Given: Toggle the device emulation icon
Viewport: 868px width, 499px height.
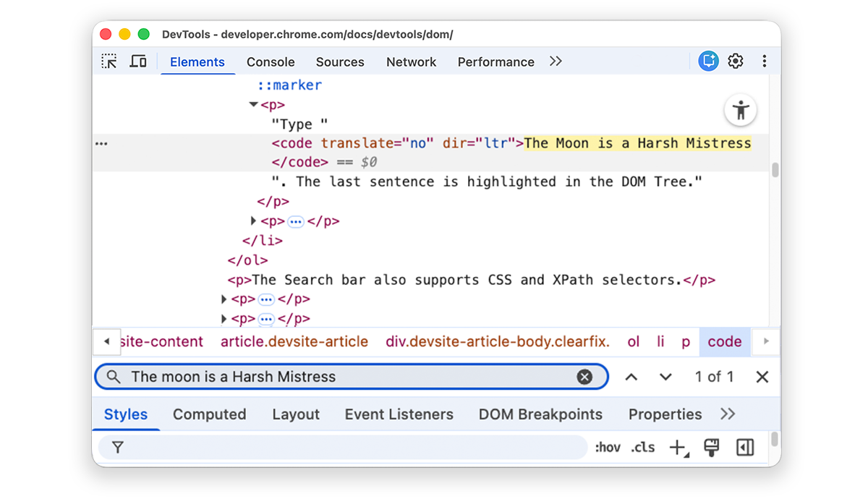Looking at the screenshot, I should (x=138, y=61).
